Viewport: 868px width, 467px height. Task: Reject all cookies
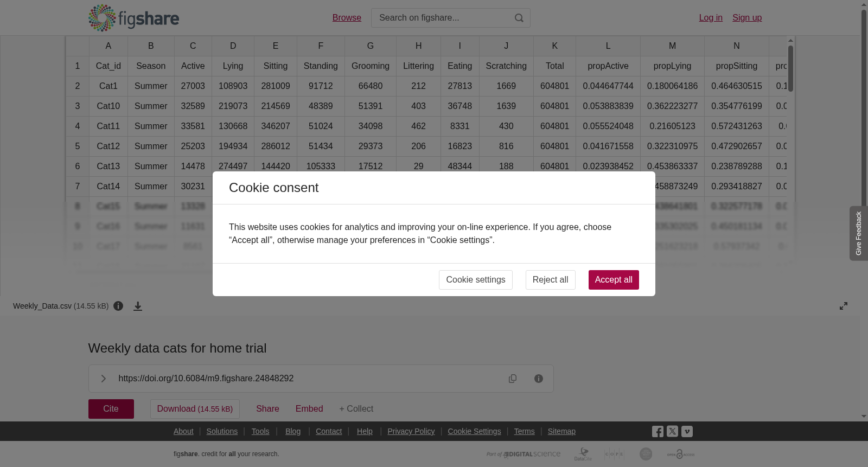click(x=550, y=280)
